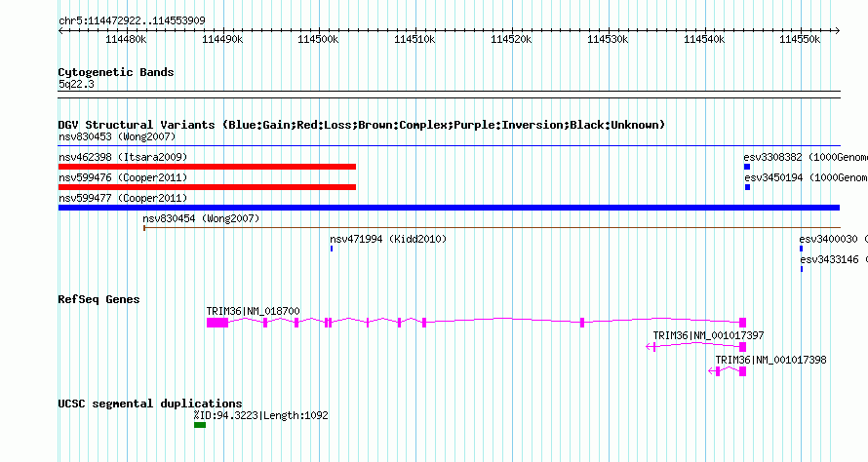
Task: Click the nsv830453 (Wong2007) label
Action: (x=117, y=136)
